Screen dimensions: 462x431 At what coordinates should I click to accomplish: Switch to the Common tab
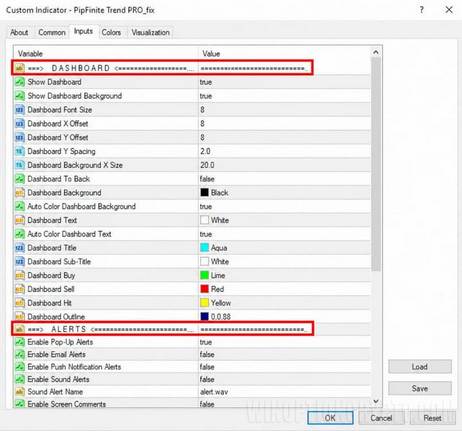pos(52,32)
